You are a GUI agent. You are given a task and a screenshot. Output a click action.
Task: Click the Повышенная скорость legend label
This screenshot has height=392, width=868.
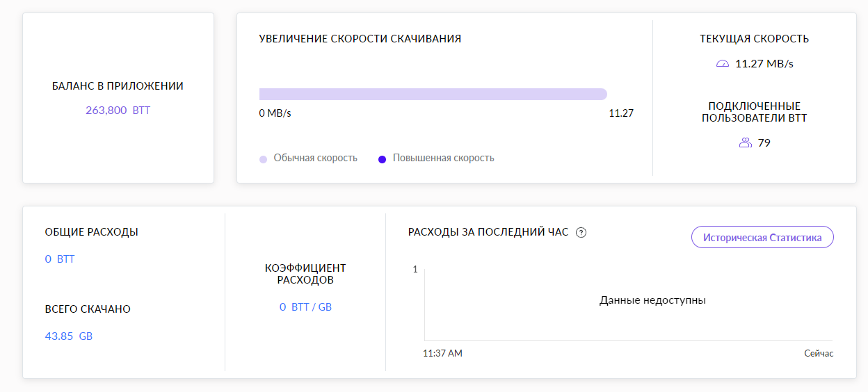click(443, 158)
